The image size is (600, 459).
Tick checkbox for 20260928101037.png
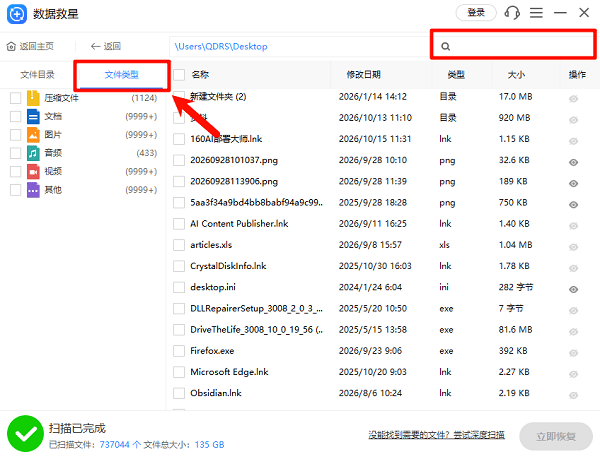coord(179,160)
